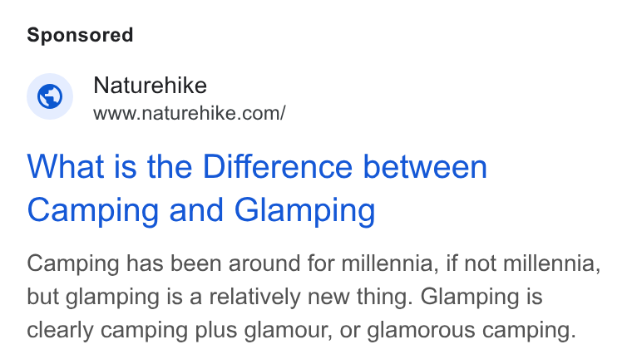Screen dimensions: 632x364
Task: Click the light-blue circle behind the globe
Action: [x=50, y=96]
